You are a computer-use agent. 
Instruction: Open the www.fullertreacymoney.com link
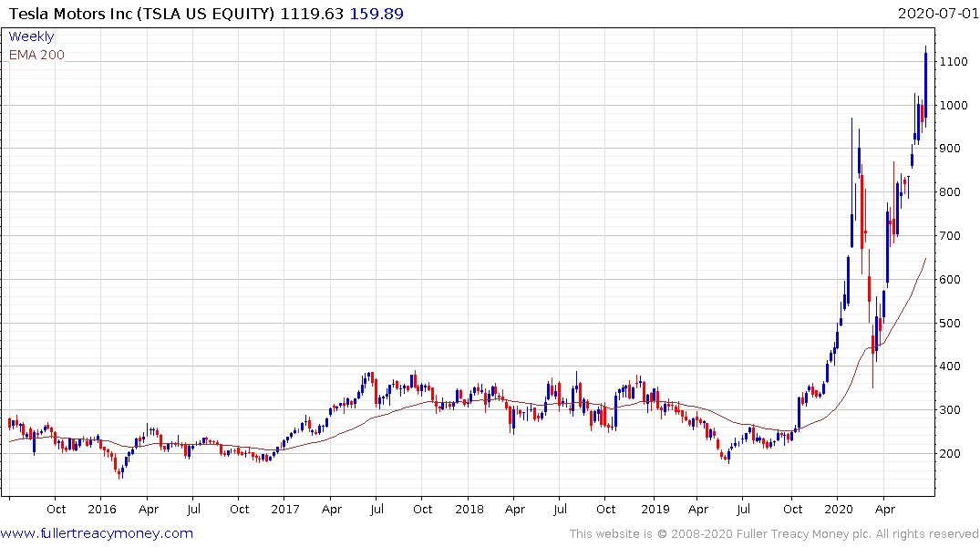tap(97, 533)
